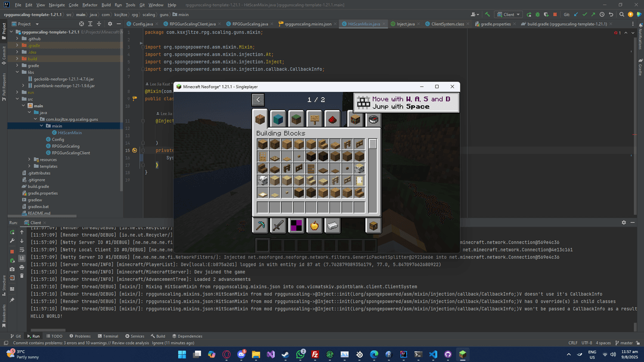Pin the Run tab with the pin icon
The height and width of the screenshot is (362, 644).
coord(12,301)
